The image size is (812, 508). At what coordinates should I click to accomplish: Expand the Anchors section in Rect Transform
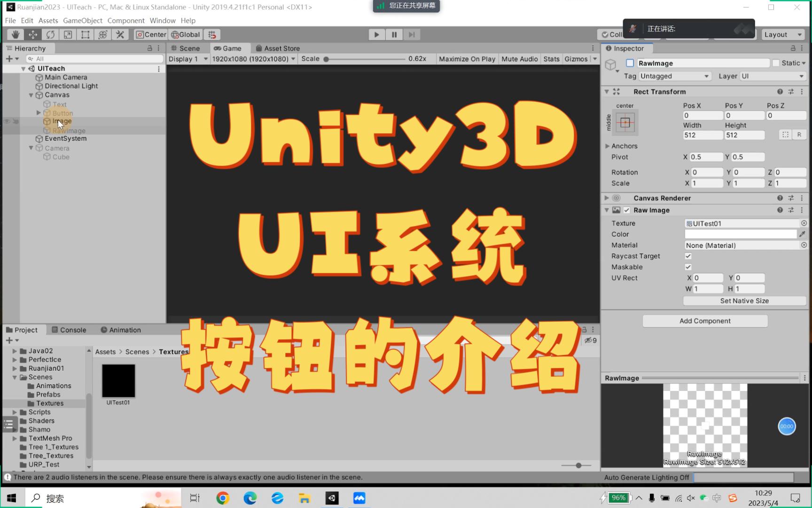pyautogui.click(x=607, y=146)
